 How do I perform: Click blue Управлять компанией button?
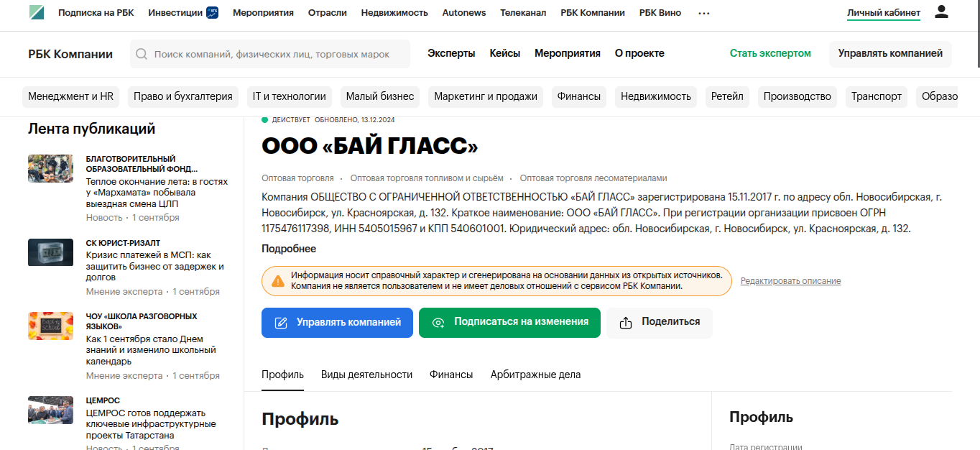(x=337, y=323)
